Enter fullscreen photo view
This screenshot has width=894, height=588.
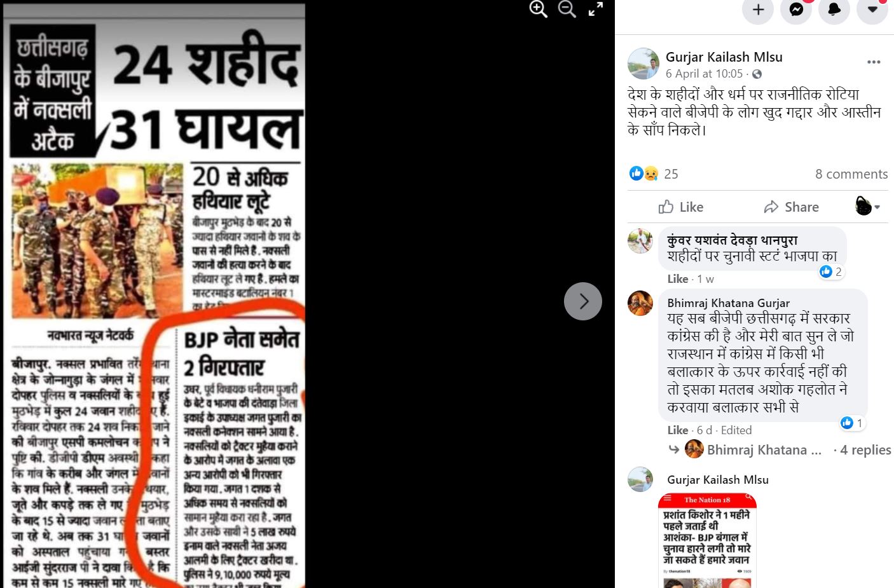(595, 9)
